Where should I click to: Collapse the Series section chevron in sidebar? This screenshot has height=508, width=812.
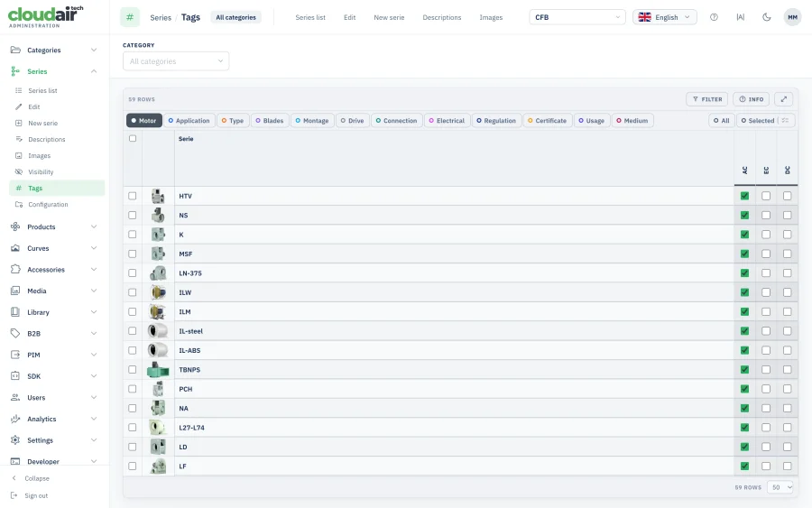coord(94,71)
